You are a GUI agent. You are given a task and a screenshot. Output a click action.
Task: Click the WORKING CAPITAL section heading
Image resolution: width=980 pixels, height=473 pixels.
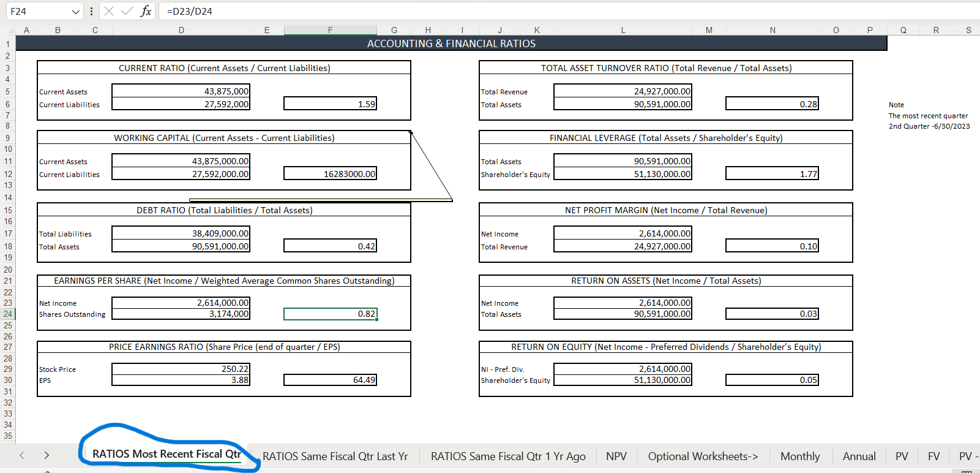[224, 138]
